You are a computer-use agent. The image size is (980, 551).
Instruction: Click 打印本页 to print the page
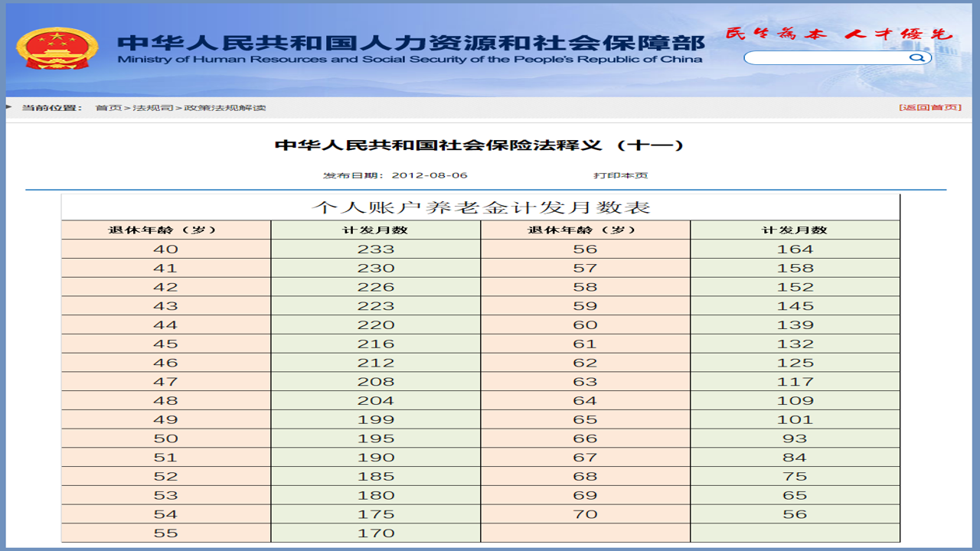[x=621, y=175]
